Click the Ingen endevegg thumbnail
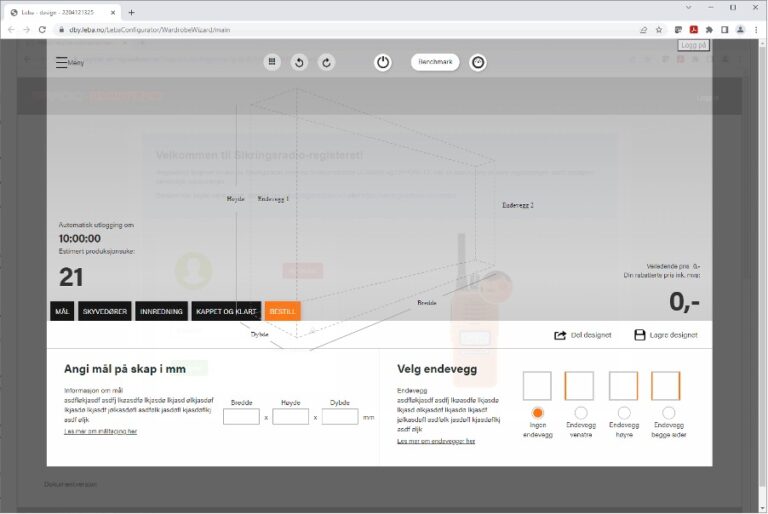768x514 pixels. (x=537, y=386)
